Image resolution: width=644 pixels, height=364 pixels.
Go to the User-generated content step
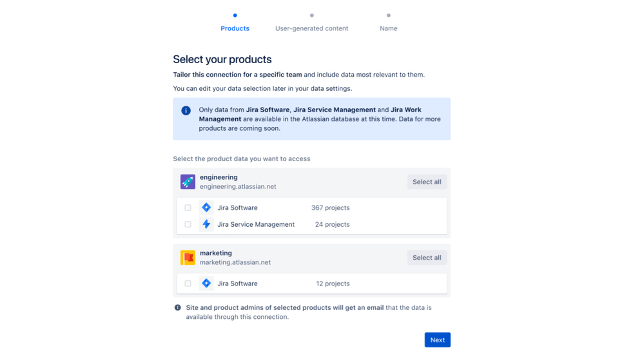coord(312,28)
